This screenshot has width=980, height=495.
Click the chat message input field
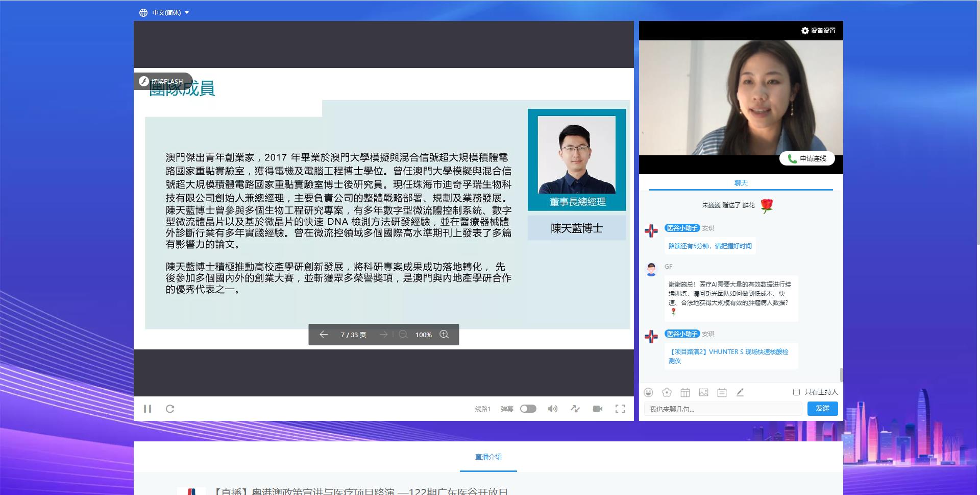coord(723,409)
